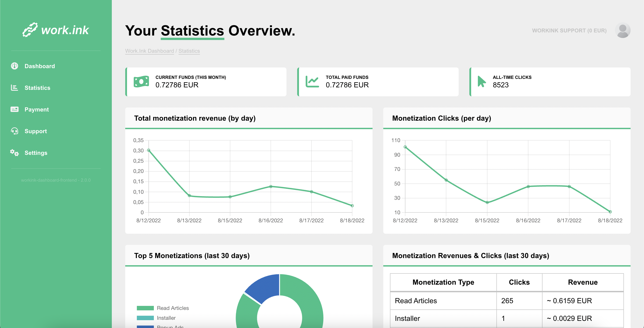Viewport: 644px width, 328px height.
Task: Toggle Installer legend color swatch
Action: click(145, 318)
